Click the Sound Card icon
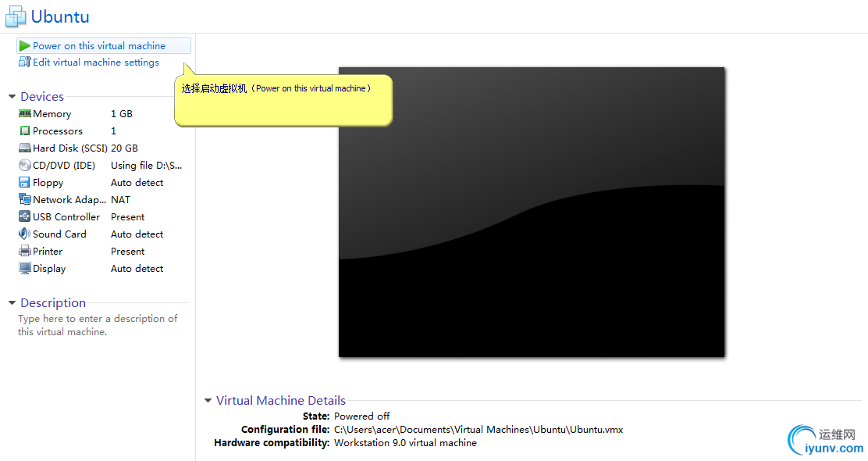This screenshot has width=868, height=461. click(24, 234)
